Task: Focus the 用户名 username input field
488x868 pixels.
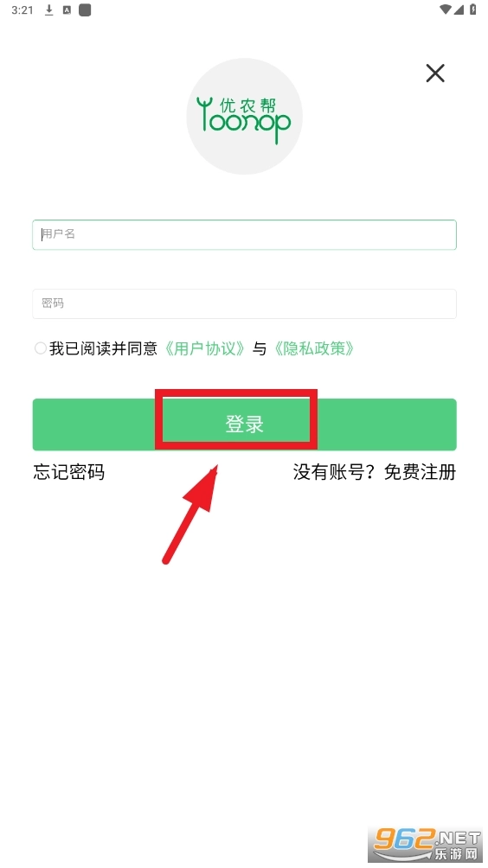Action: tap(244, 234)
